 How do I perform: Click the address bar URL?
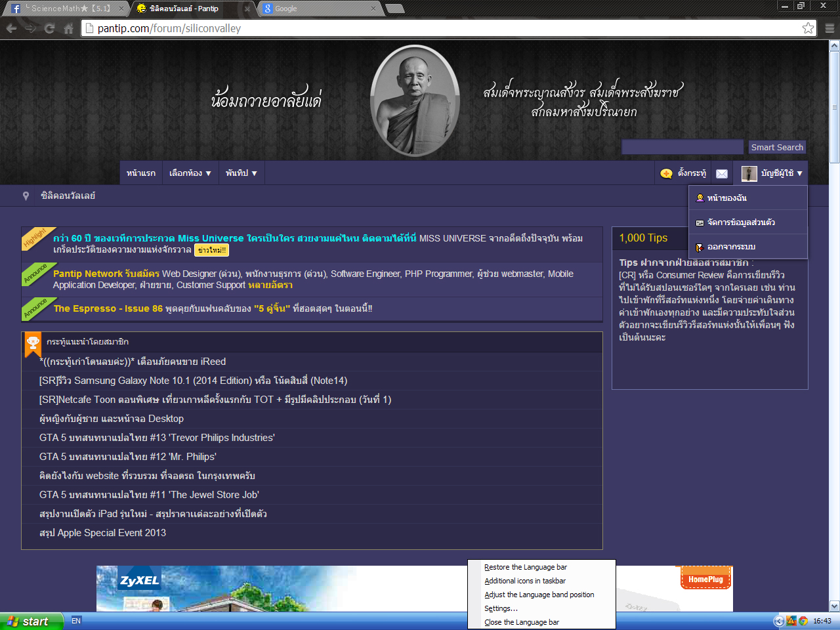click(169, 28)
